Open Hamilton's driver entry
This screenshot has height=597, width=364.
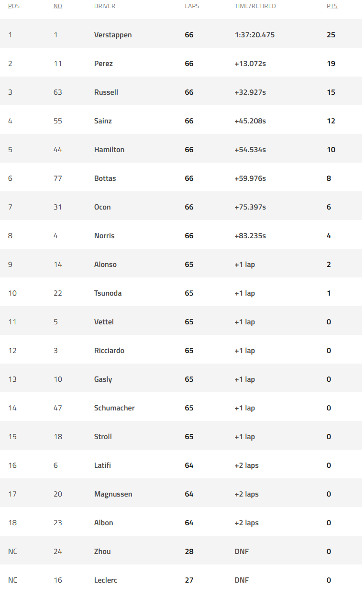point(109,150)
